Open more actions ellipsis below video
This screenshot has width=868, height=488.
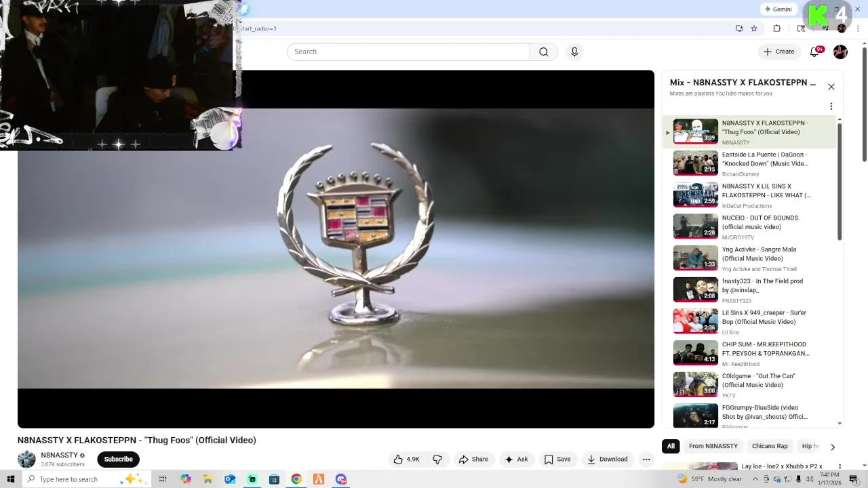646,460
